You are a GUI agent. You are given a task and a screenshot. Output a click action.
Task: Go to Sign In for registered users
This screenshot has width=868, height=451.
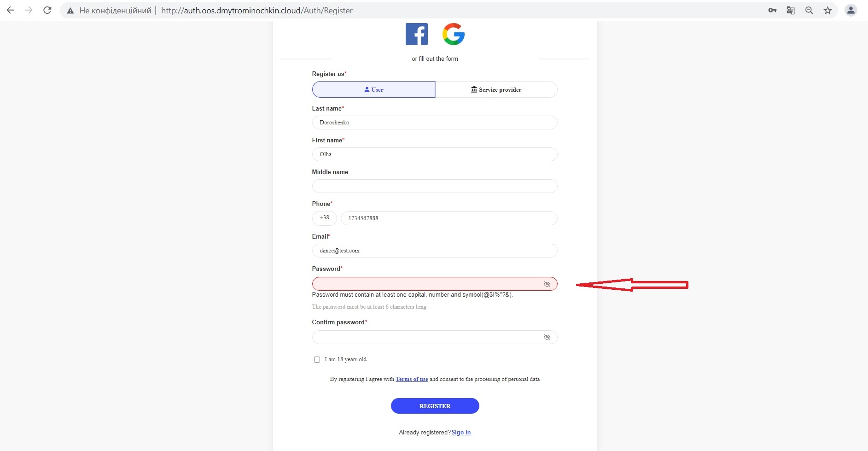tap(460, 432)
